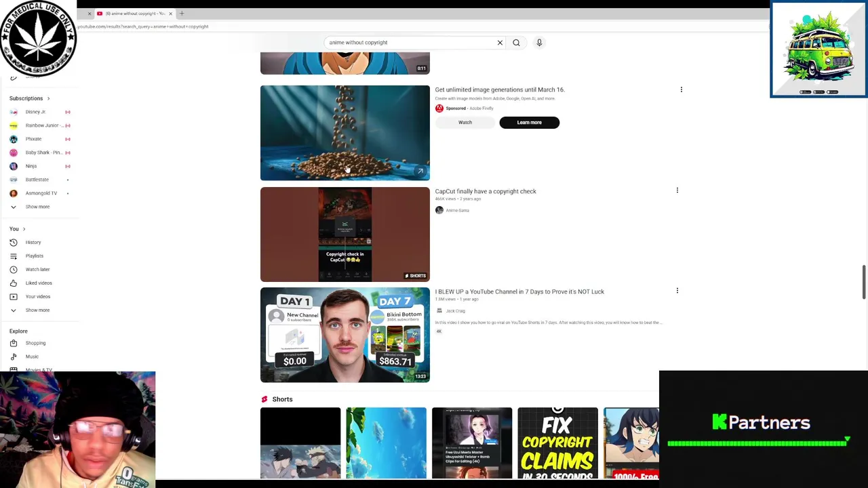
Task: Open Battlestate channel avatar
Action: [14, 180]
